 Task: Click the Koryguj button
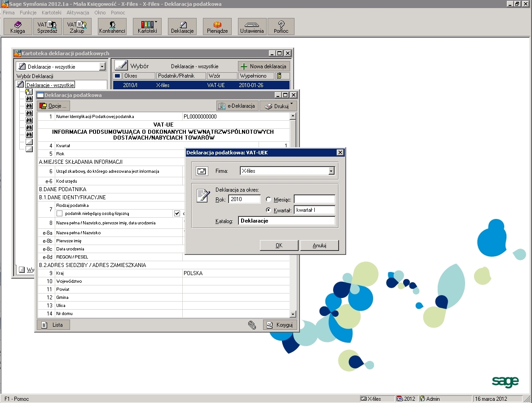pos(280,325)
